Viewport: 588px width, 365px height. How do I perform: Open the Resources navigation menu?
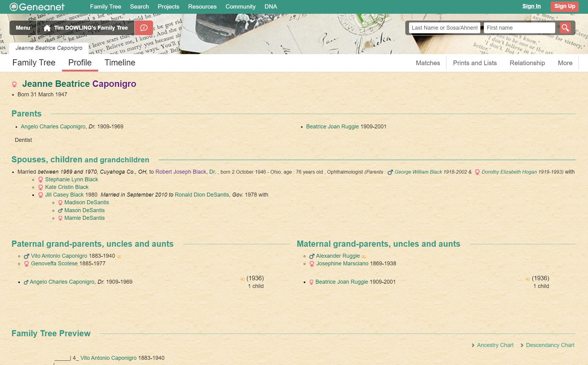(202, 6)
